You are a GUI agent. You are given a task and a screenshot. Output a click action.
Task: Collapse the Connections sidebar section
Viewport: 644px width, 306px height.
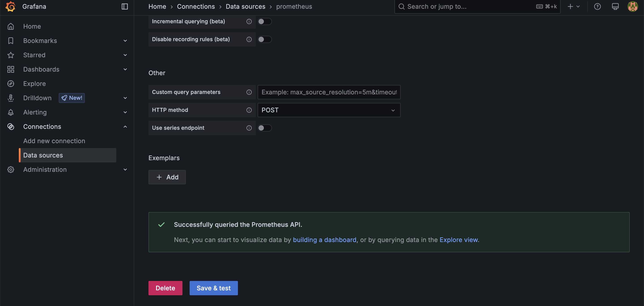(x=125, y=127)
